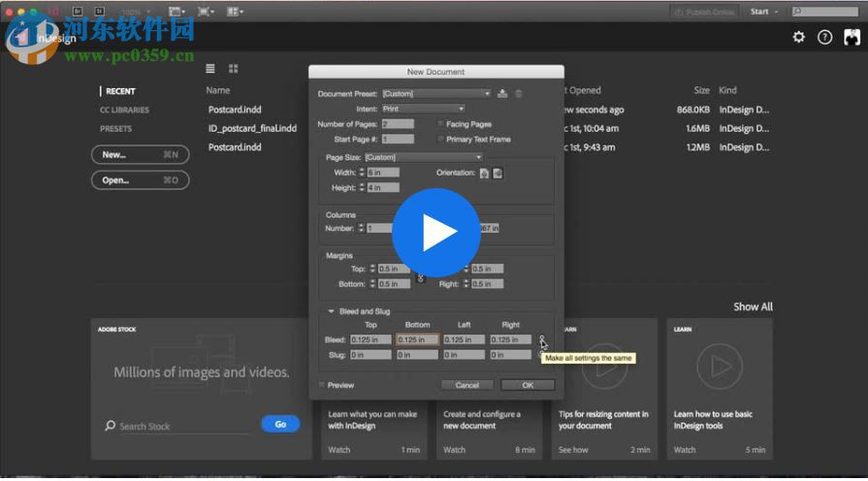
Task: Open the view options icon dropdown
Action: tap(177, 11)
